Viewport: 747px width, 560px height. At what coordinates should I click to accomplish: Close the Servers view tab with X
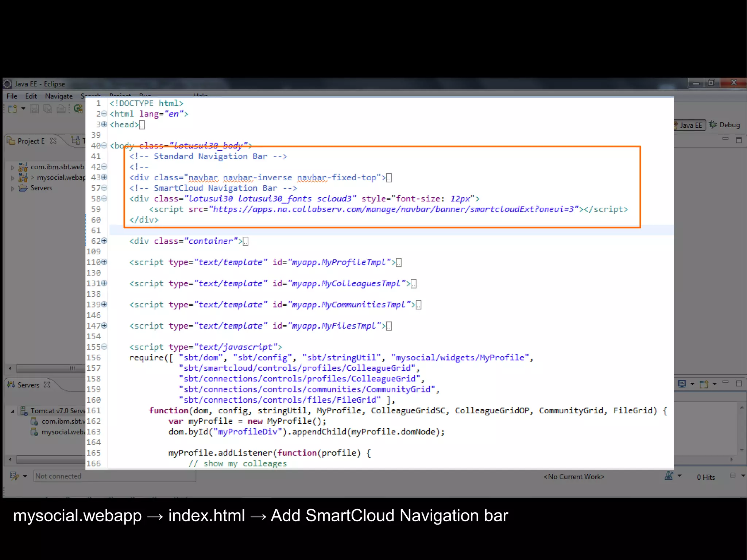(x=47, y=385)
